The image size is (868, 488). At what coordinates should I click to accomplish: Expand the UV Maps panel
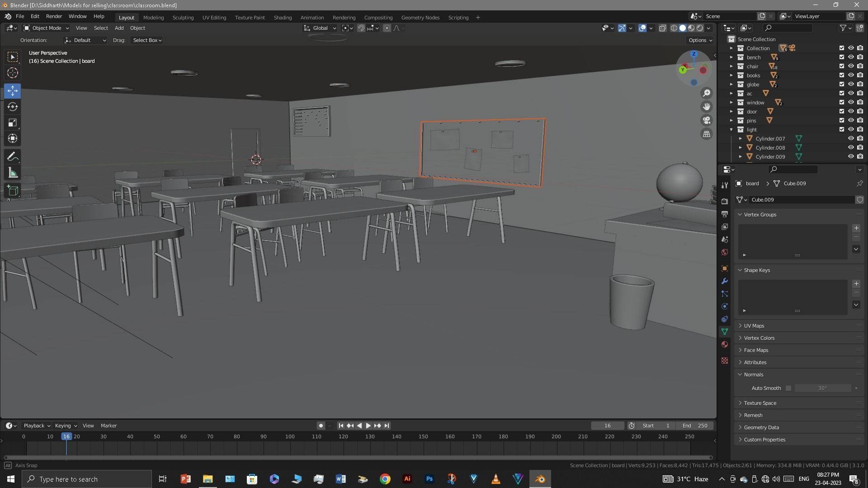click(x=754, y=326)
